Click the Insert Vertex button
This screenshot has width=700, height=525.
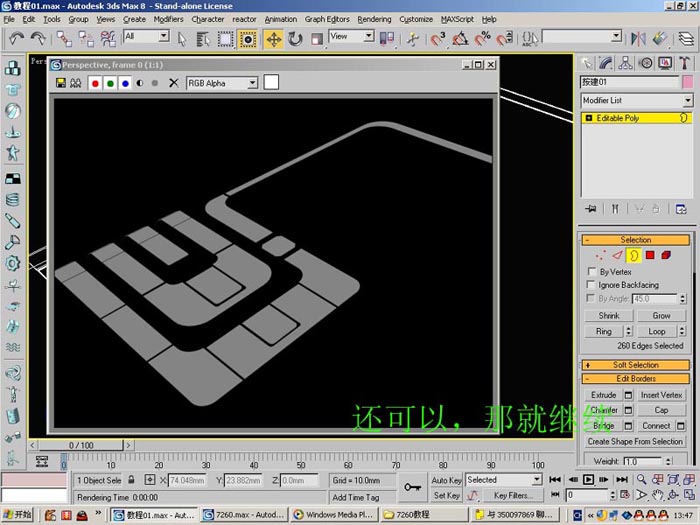662,395
